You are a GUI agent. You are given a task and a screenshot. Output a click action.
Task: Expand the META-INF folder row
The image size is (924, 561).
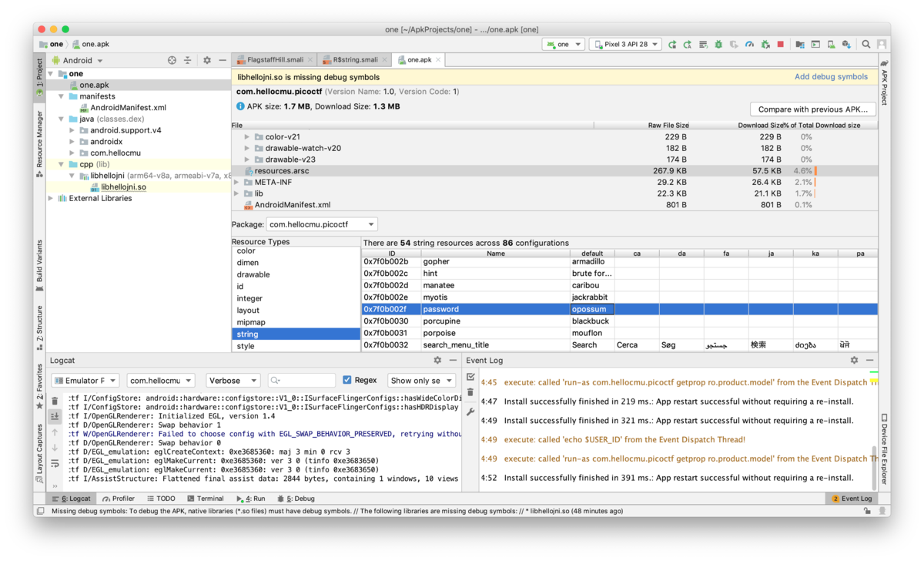237,183
